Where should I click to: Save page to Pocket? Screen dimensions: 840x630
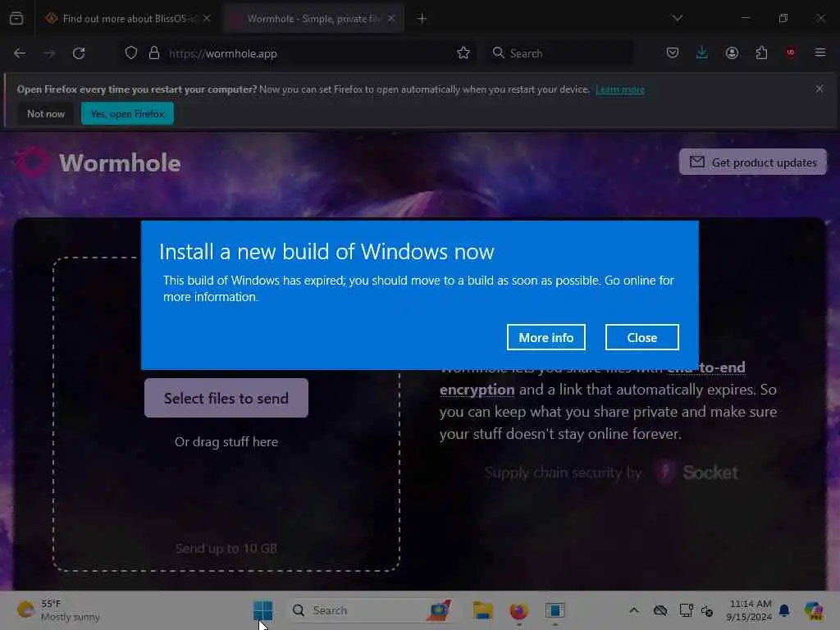pos(673,53)
